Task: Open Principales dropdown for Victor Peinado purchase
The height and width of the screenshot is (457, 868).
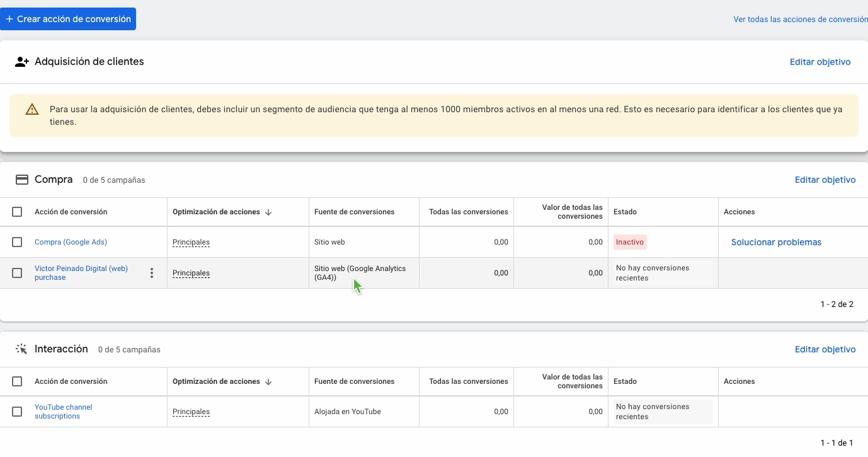Action: tap(191, 273)
